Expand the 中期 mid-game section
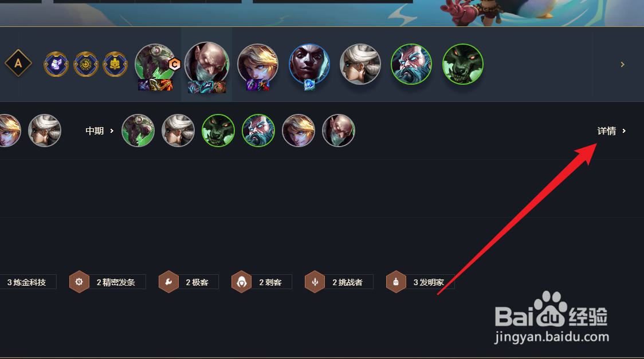The image size is (644, 359). [99, 131]
